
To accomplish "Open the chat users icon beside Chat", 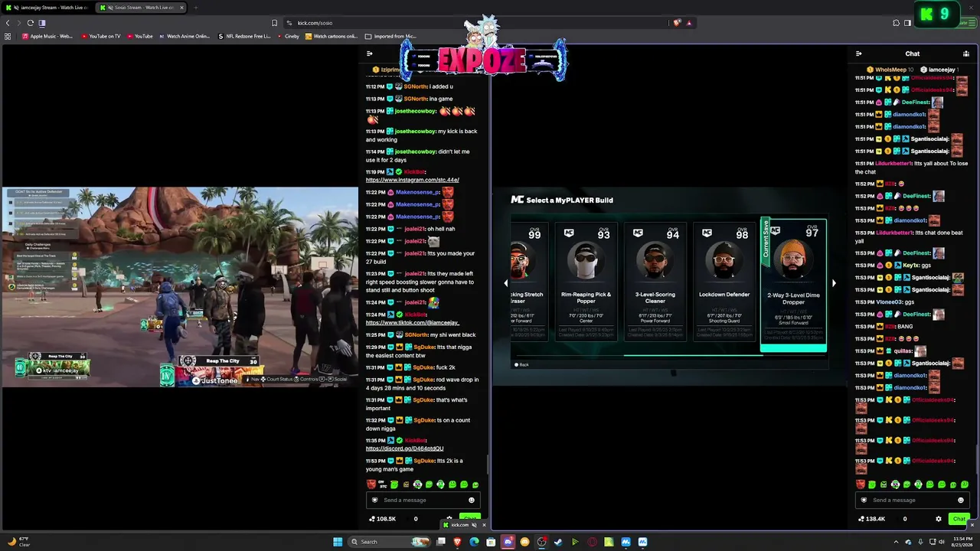I will (x=965, y=54).
